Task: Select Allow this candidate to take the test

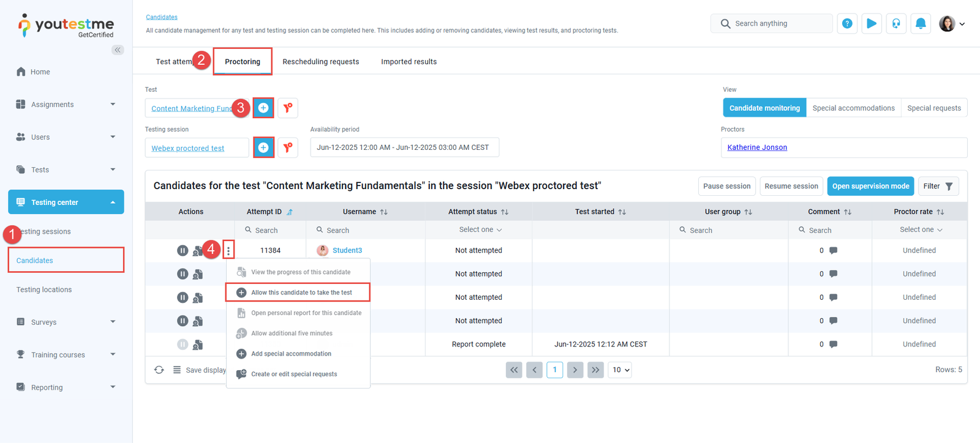Action: pos(301,292)
